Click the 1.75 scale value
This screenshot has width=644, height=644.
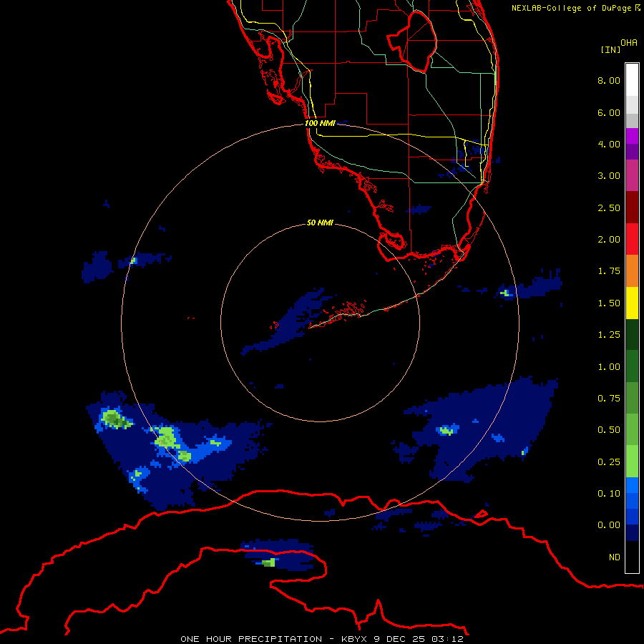[x=609, y=271]
